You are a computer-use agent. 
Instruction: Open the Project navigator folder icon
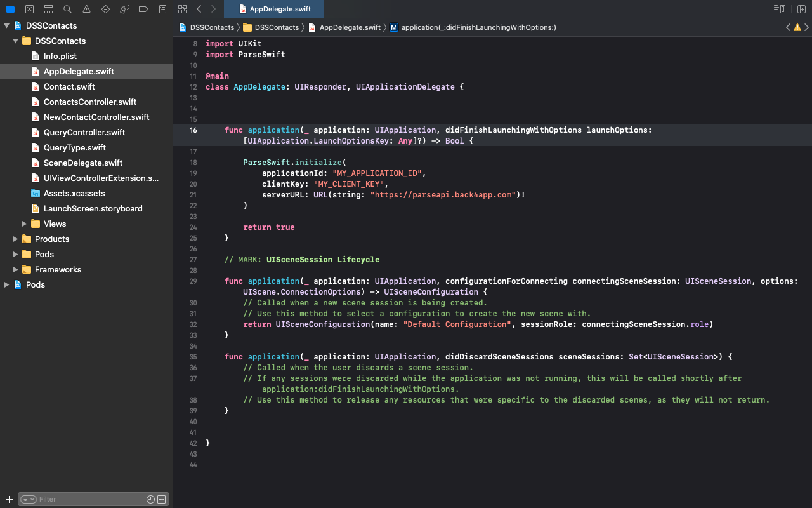(10, 9)
